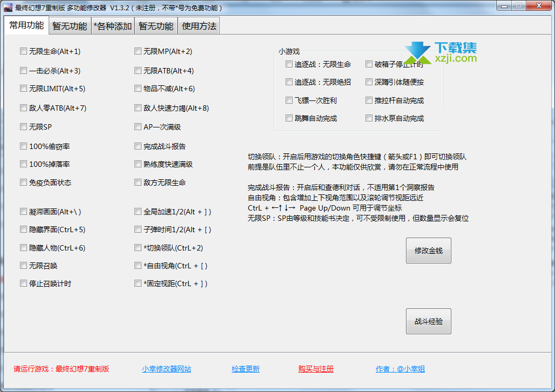The height and width of the screenshot is (392, 555).
Task: Click the 无限SP explanation text line
Action: (x=358, y=218)
